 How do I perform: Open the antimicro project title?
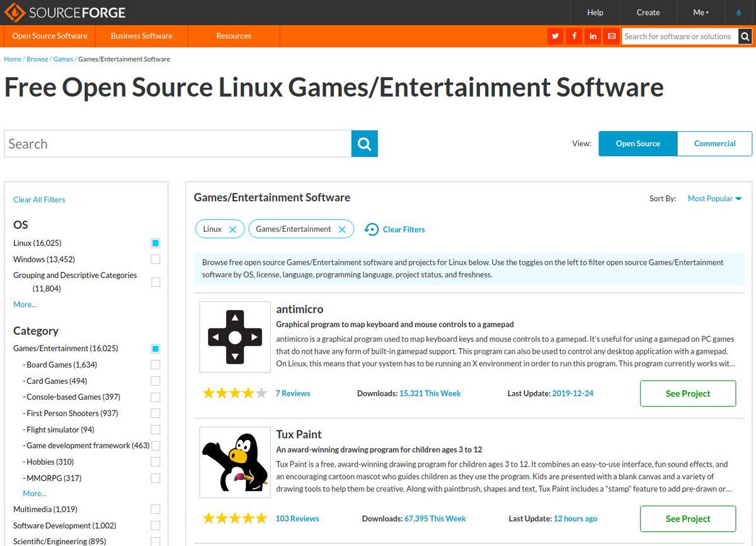coord(300,310)
